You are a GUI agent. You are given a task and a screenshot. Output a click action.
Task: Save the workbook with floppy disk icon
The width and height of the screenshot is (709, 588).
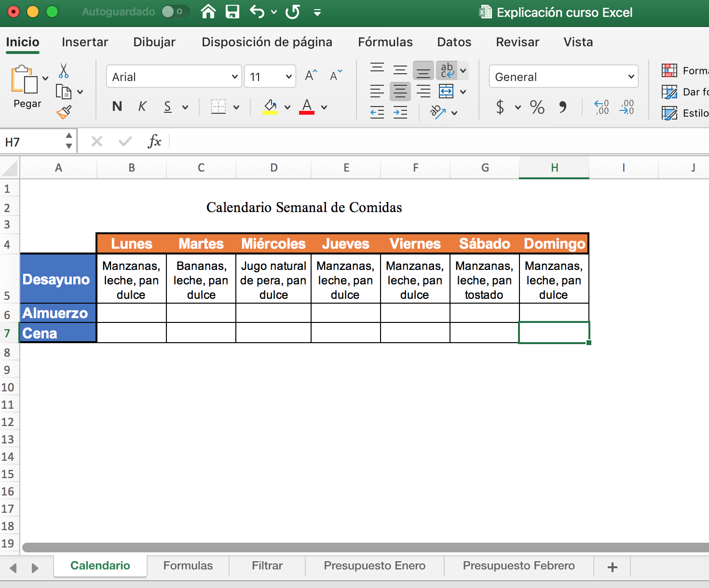232,12
